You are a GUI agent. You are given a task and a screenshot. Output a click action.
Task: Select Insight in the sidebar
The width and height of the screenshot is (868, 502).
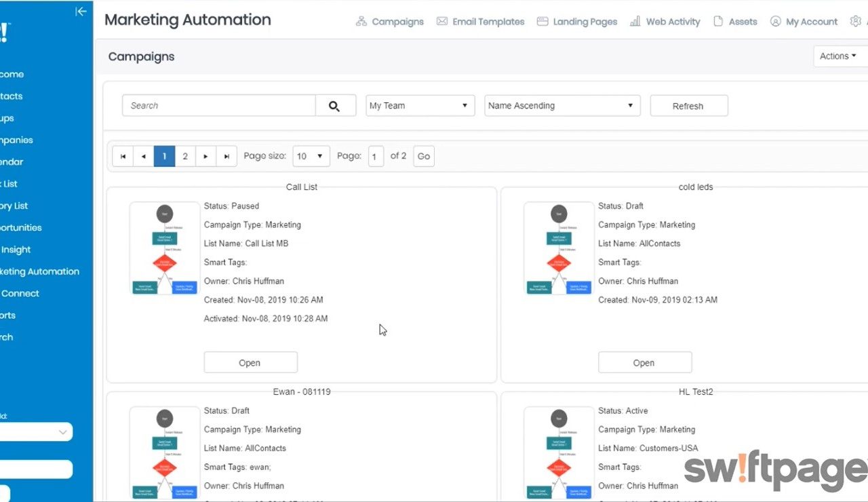coord(16,250)
